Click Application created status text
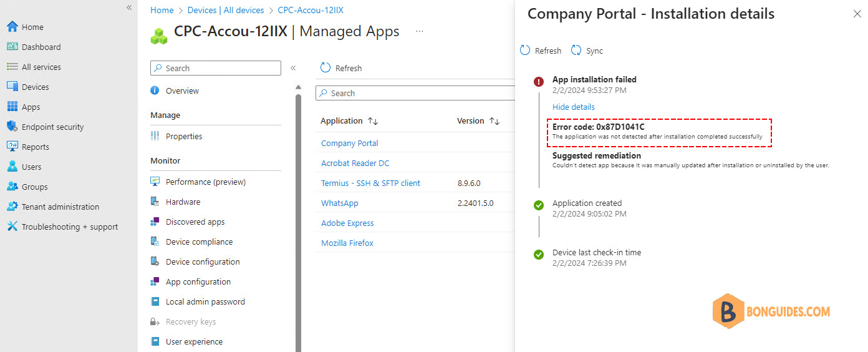The width and height of the screenshot is (868, 352). coord(587,203)
